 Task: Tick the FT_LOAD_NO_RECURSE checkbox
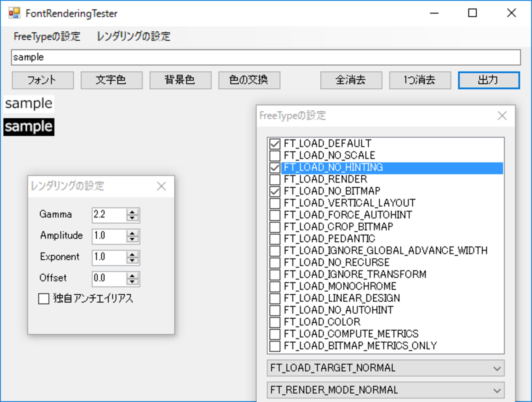coord(275,262)
